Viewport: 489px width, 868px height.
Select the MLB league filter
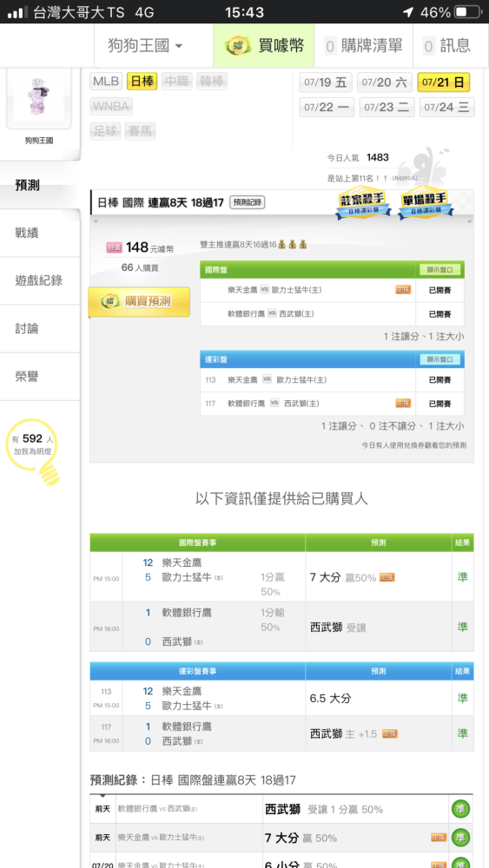[x=106, y=82]
